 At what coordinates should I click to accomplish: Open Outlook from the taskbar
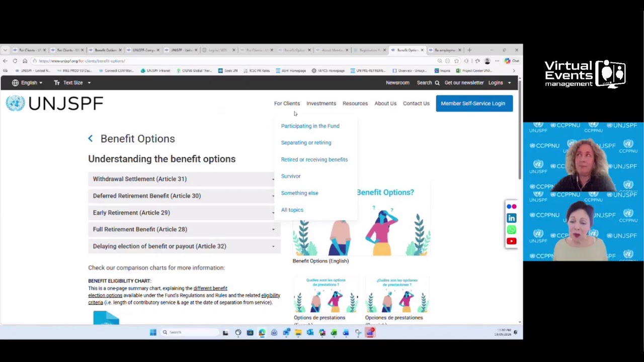310,332
